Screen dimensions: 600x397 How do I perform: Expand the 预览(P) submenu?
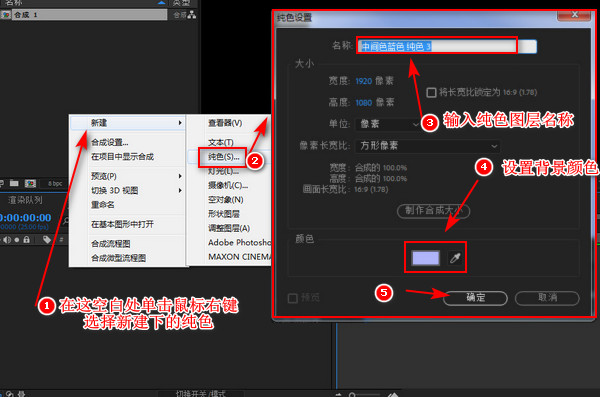(127, 176)
